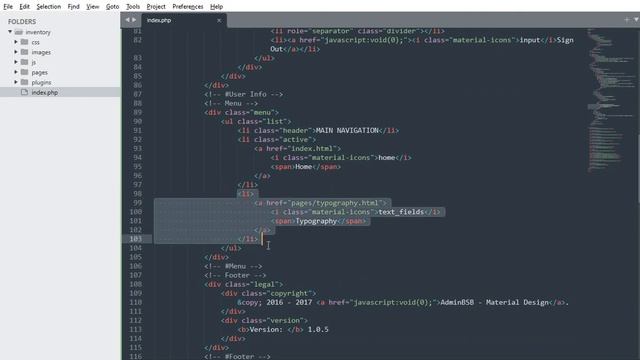
Task: Click the text MAIN NAVIGATION on line 91
Action: pos(347,131)
